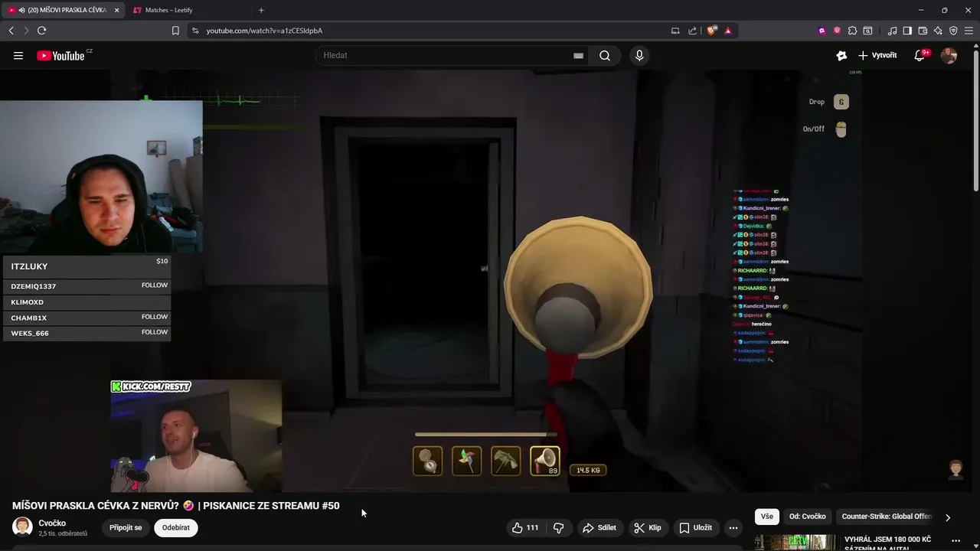Share this page from the address bar
This screenshot has width=980, height=551.
click(x=693, y=31)
